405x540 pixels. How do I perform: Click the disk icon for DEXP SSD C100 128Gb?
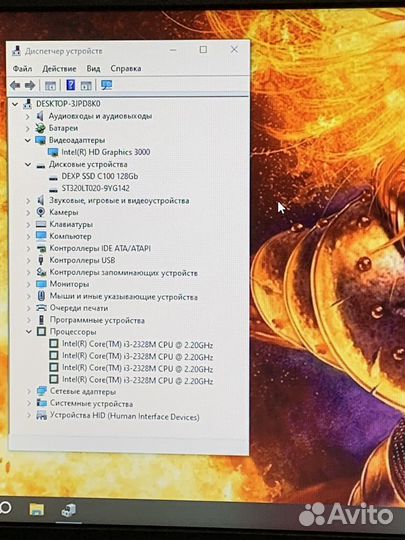pyautogui.click(x=53, y=178)
